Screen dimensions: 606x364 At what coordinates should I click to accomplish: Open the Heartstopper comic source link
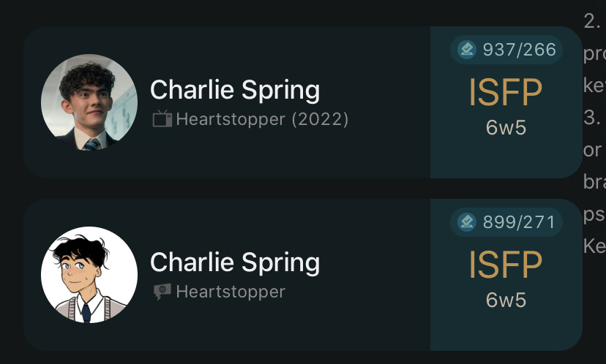click(231, 292)
